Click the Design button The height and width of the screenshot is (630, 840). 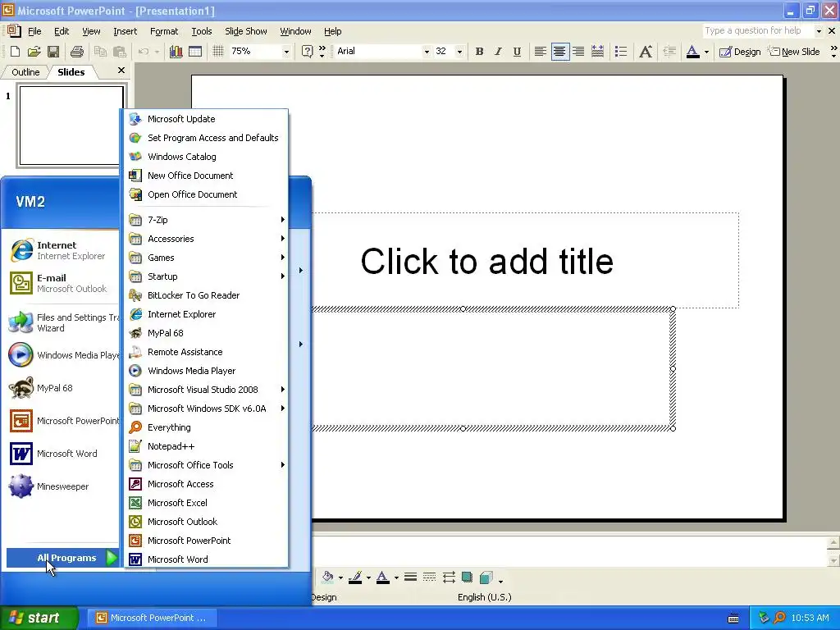point(741,52)
